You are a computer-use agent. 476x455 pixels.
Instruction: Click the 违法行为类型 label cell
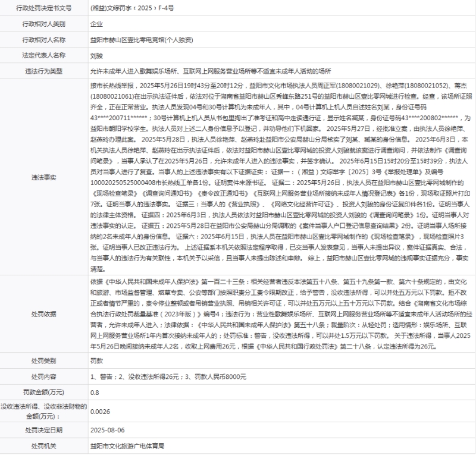pyautogui.click(x=43, y=70)
